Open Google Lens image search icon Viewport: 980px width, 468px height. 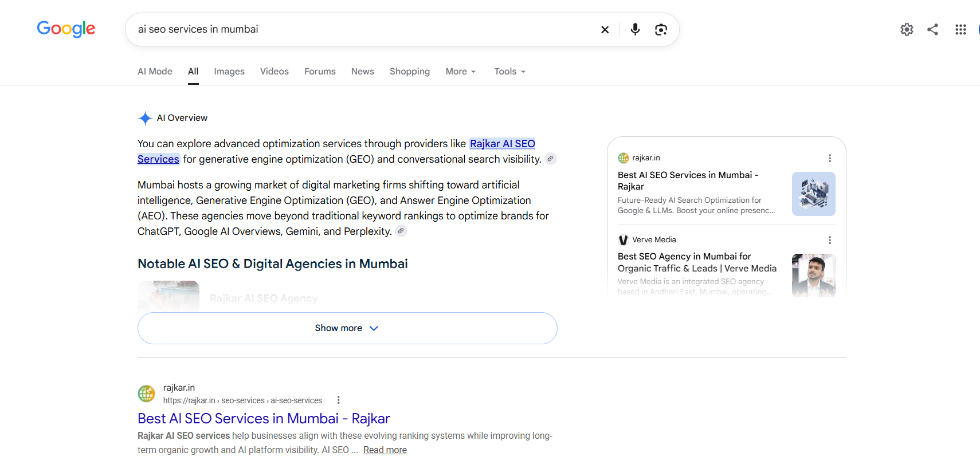(661, 29)
